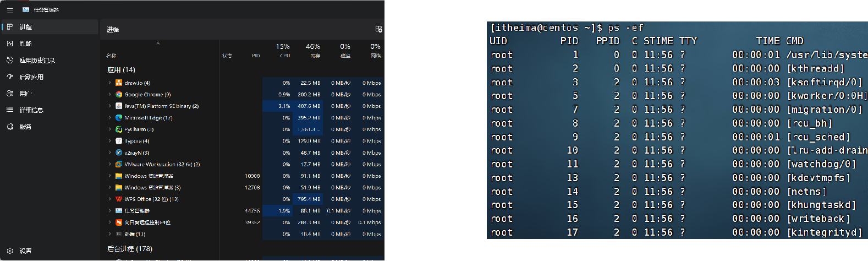Expand the draw.io (4) process group

click(109, 83)
